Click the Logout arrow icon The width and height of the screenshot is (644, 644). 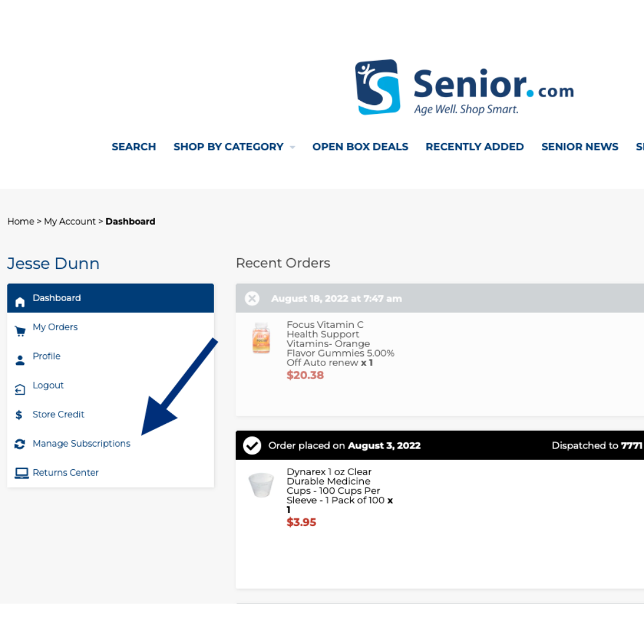tap(20, 389)
